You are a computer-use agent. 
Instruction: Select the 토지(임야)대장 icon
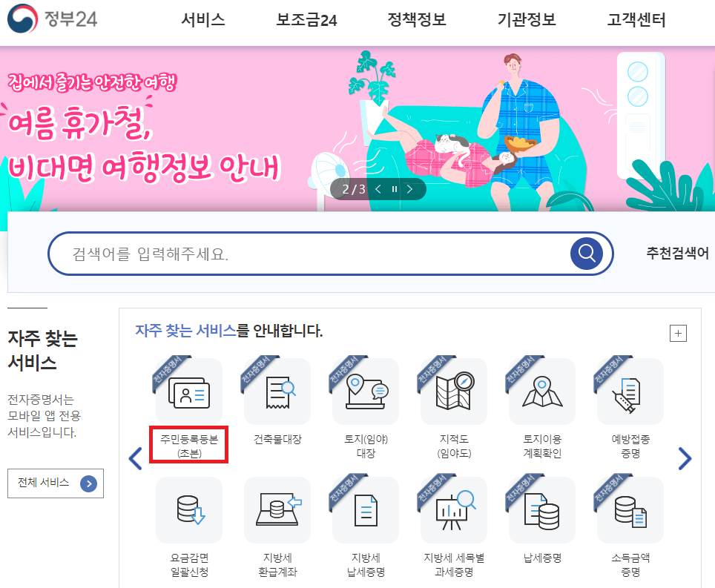point(366,391)
